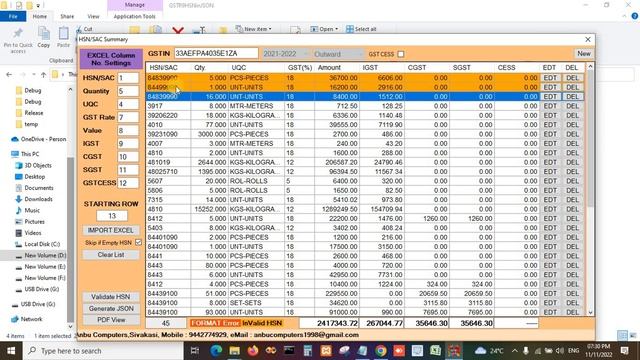Click the IMPORT EXCEL button
The width and height of the screenshot is (640, 360).
(111, 230)
